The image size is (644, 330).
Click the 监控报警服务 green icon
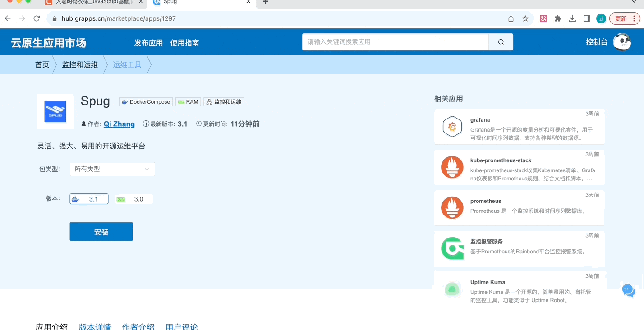pos(452,248)
